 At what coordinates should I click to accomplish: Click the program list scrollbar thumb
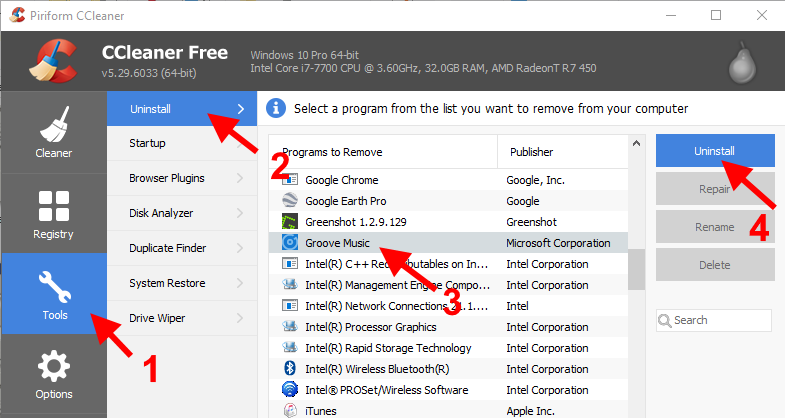tap(636, 269)
